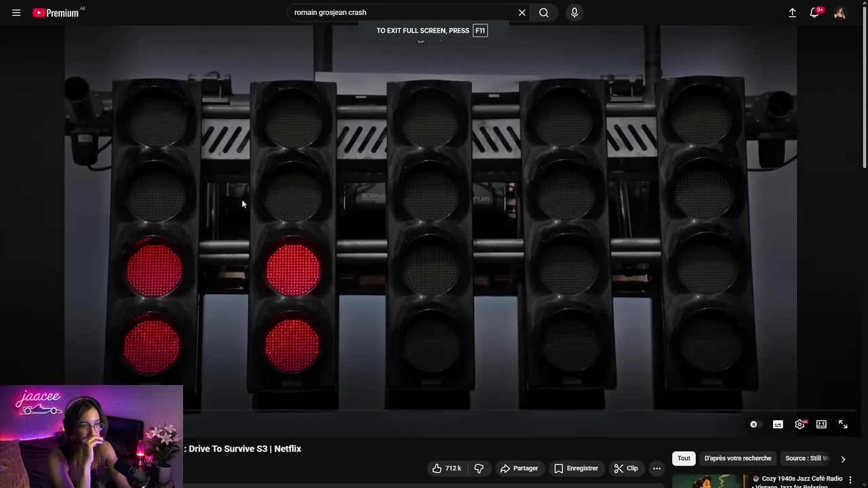This screenshot has height=488, width=868.
Task: Like the video with 712 k
Action: click(447, 468)
